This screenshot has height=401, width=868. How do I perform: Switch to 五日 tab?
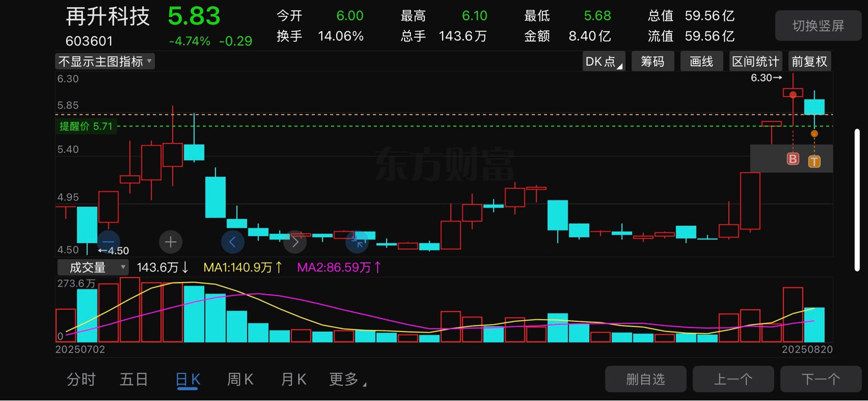point(134,380)
